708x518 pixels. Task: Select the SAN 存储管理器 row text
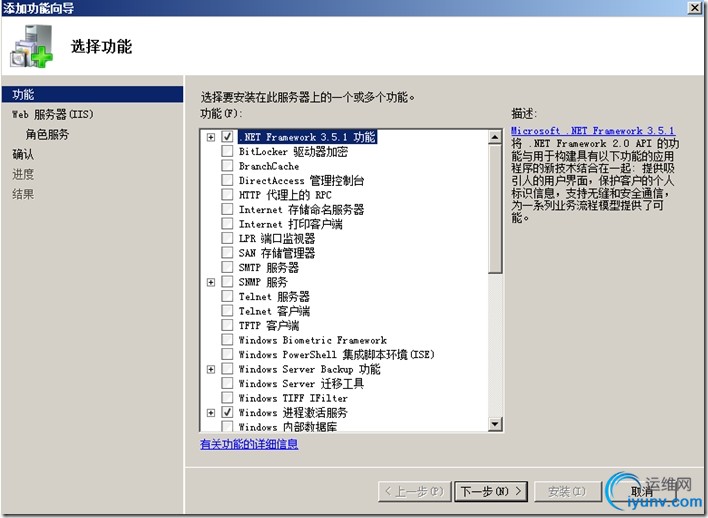click(x=277, y=253)
